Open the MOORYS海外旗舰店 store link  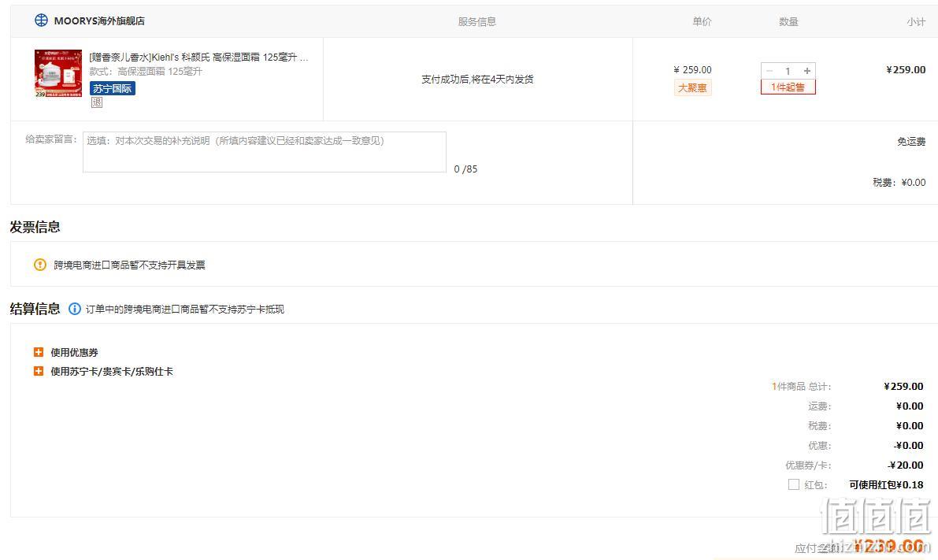[99, 21]
